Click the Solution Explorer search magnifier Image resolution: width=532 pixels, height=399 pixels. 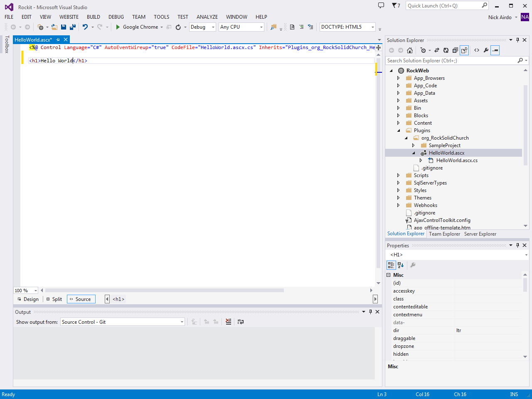(x=520, y=61)
